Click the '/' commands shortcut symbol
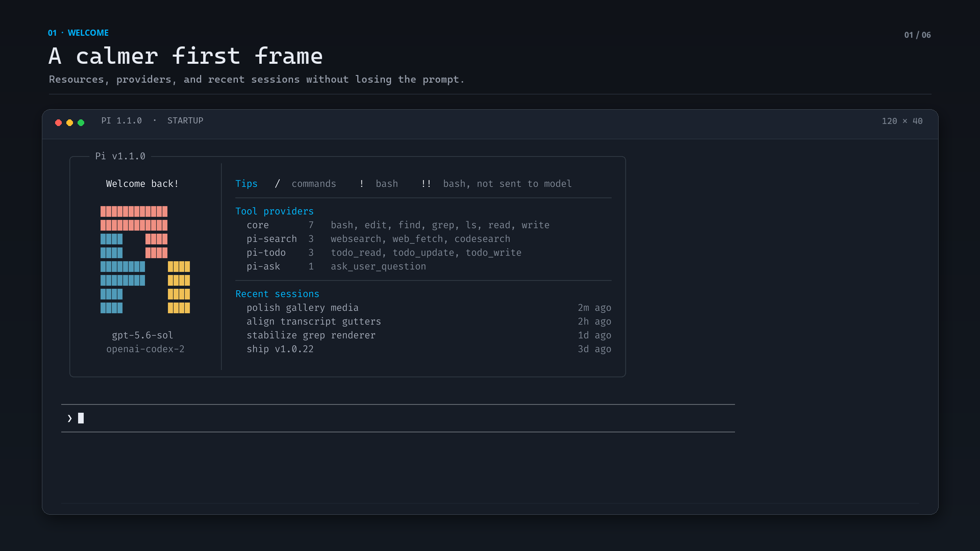The image size is (980, 551). [x=277, y=184]
